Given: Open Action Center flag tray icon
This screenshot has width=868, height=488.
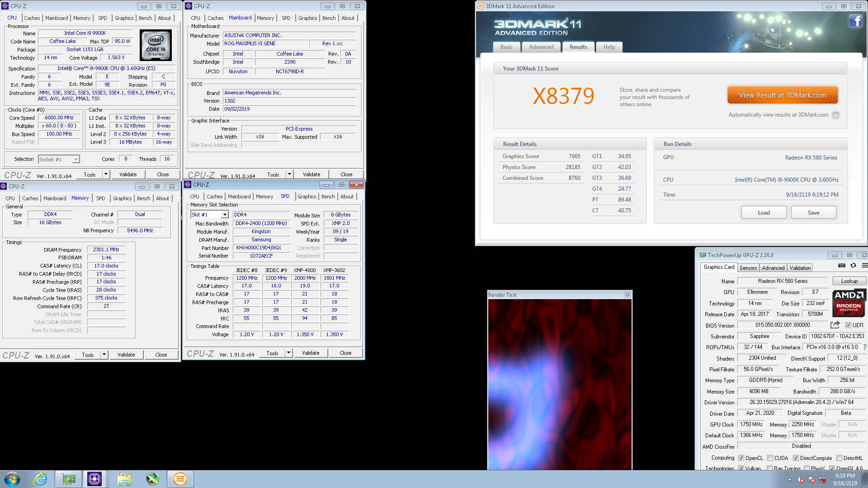Looking at the screenshot, I should tap(811, 480).
